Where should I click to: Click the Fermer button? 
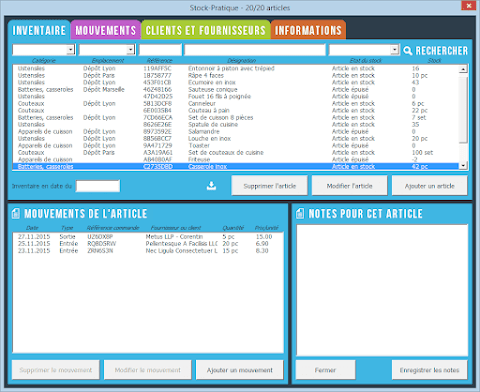(x=325, y=370)
